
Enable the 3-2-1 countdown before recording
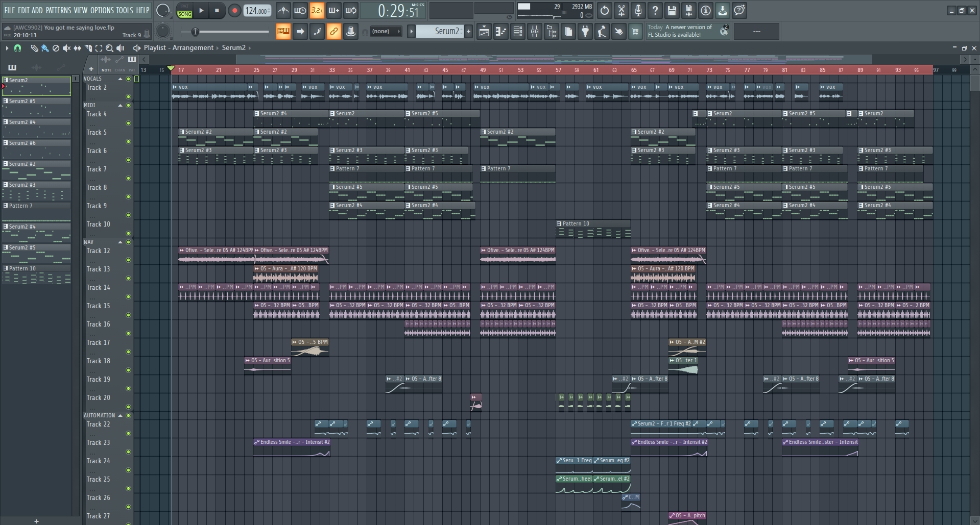[317, 10]
